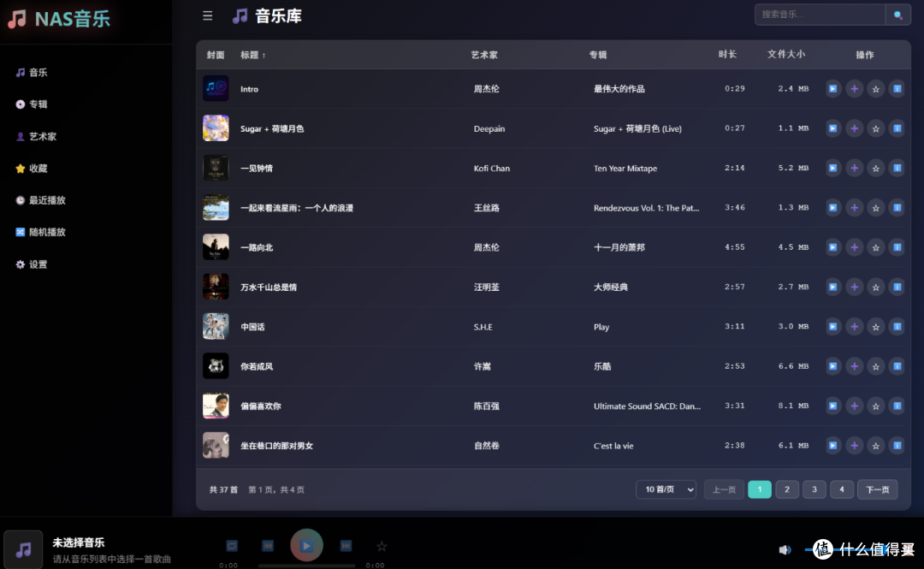Sort by the 标题 column header

coord(252,55)
